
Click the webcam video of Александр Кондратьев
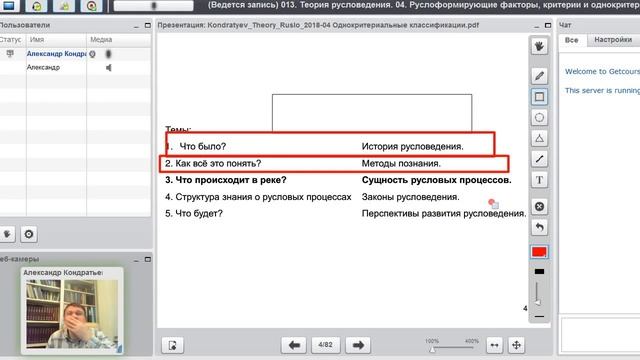pyautogui.click(x=72, y=314)
